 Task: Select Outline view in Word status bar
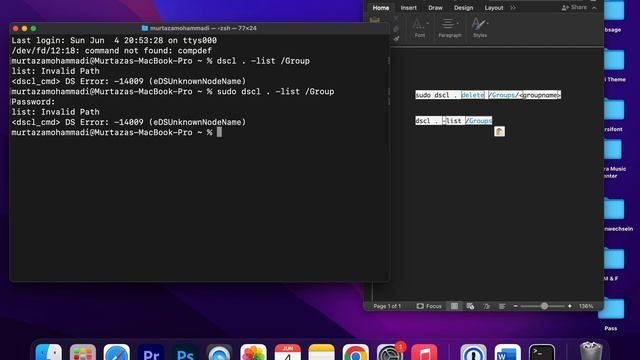(x=486, y=306)
